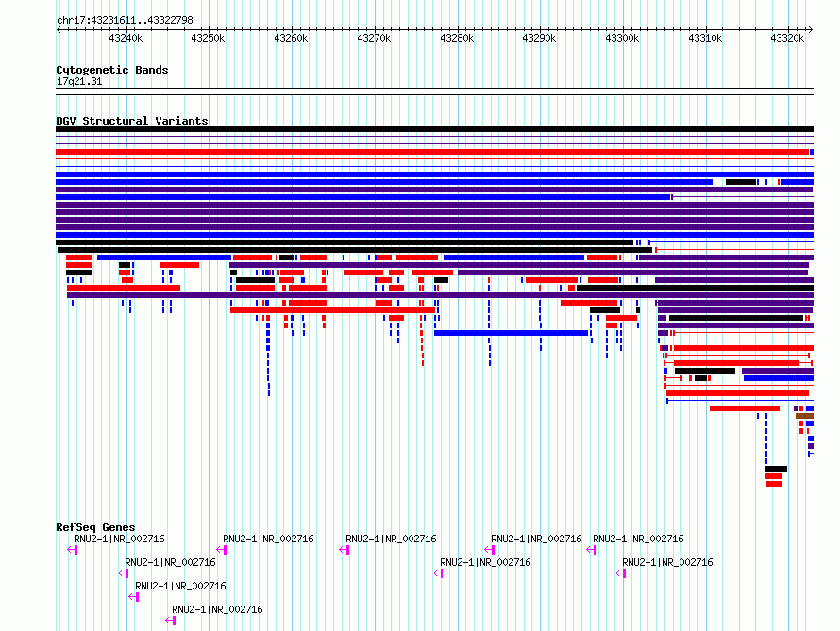Screen dimensions: 840x631
Task: Click the lowest RNU2-1 gene arrow near 43245k
Action: tap(170, 621)
